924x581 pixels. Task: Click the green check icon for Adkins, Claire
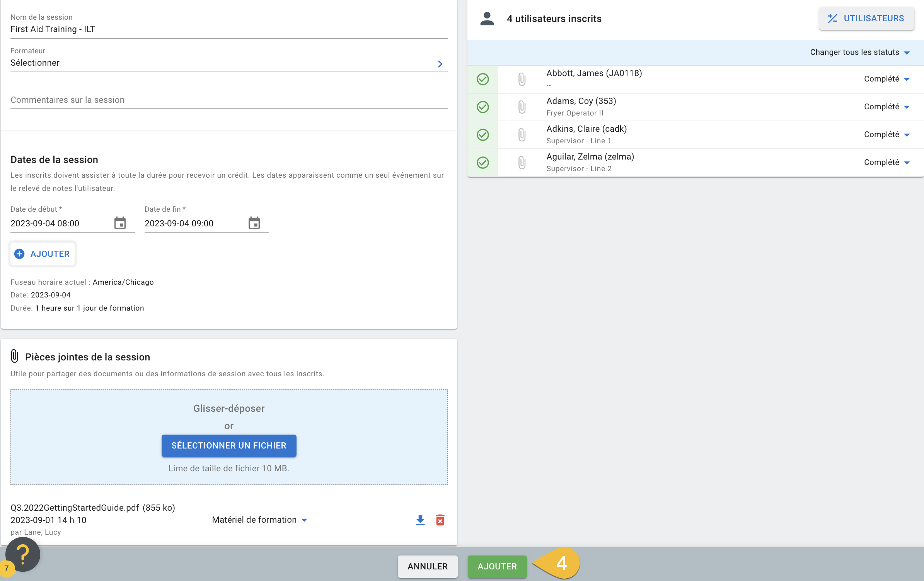[x=483, y=135]
